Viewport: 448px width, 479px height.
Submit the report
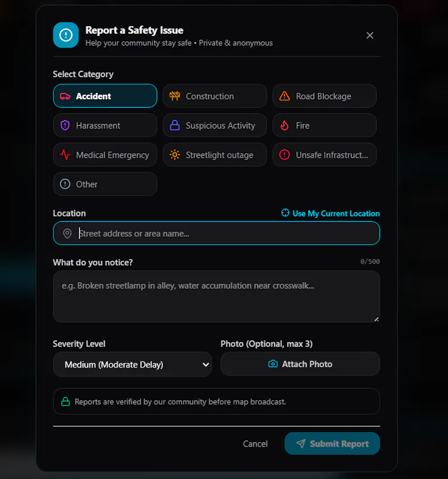coord(332,443)
